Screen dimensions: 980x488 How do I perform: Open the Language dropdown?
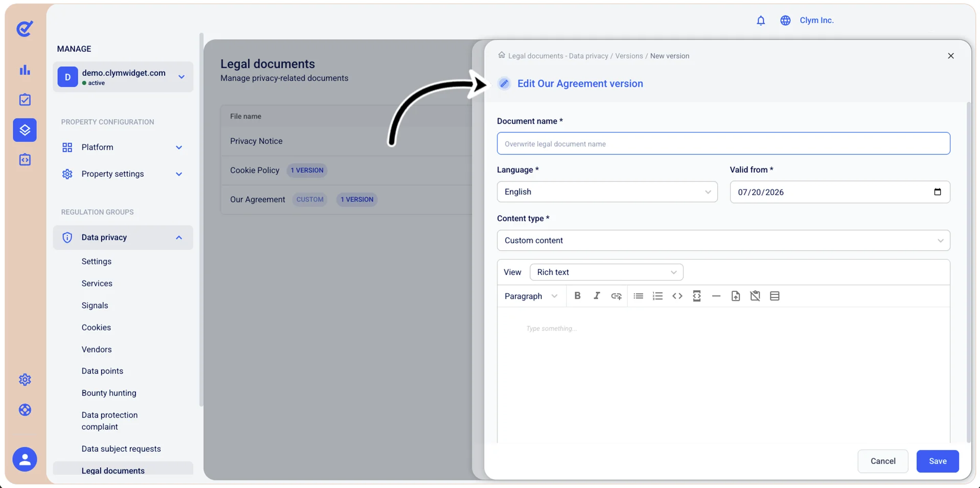(x=607, y=192)
